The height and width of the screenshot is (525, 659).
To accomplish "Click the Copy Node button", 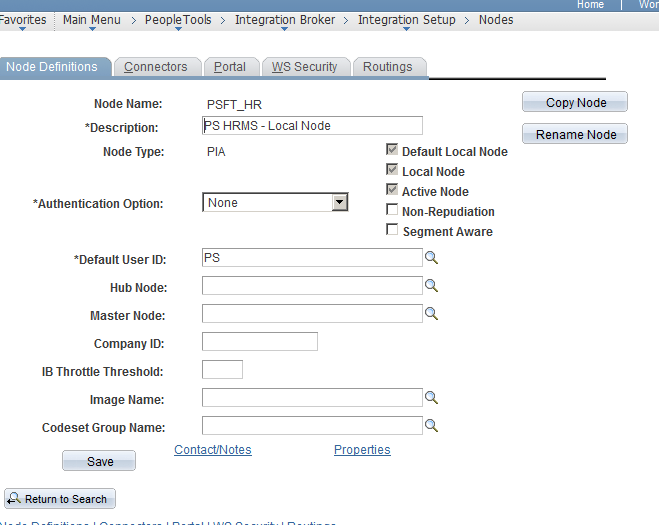I will coord(575,102).
